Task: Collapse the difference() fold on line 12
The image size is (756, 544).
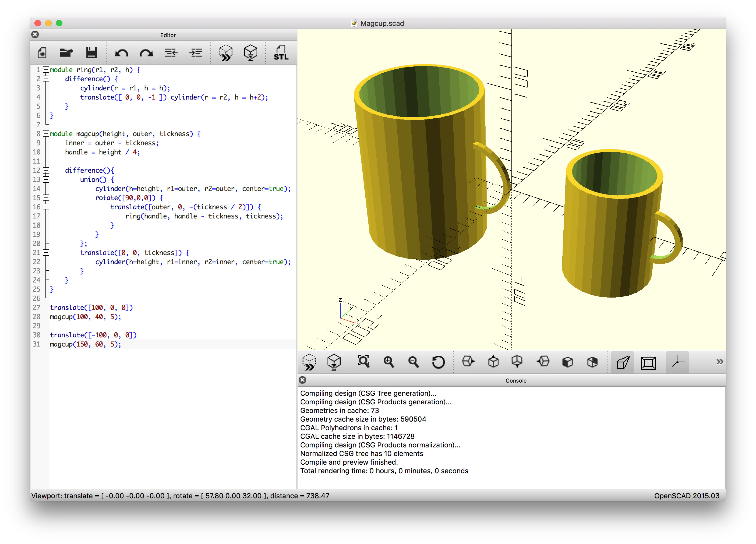Action: 46,170
